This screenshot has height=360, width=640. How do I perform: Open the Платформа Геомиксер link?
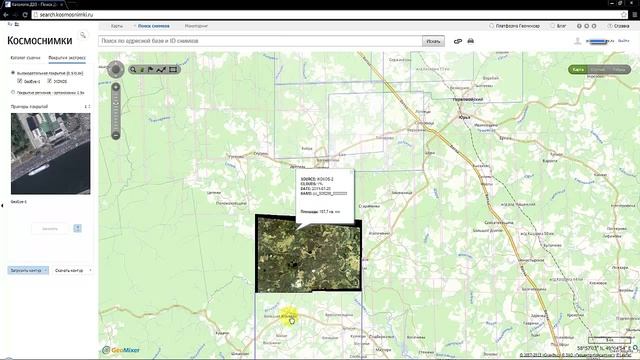click(x=518, y=26)
